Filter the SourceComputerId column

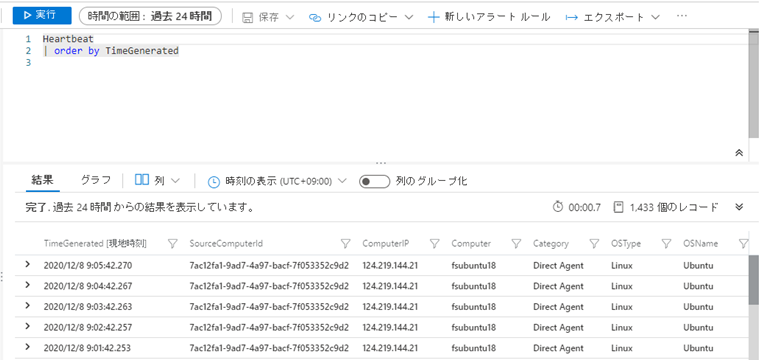(345, 243)
